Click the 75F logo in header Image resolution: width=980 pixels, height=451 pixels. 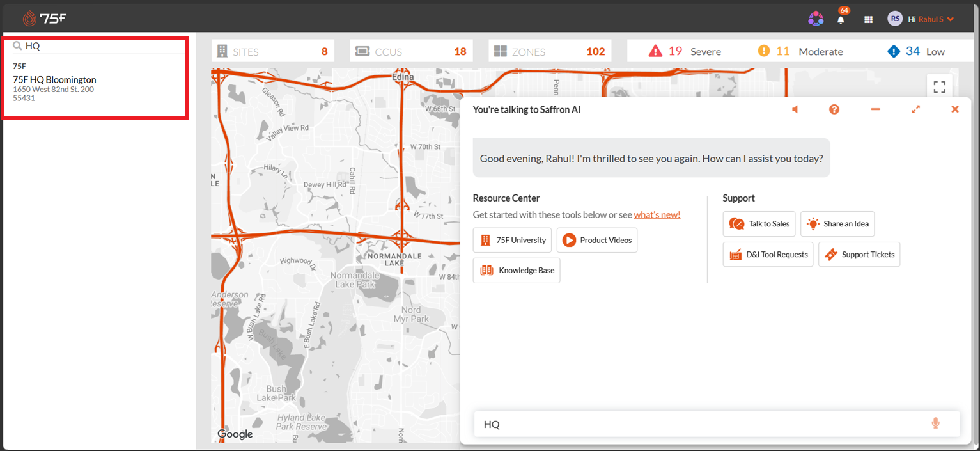pyautogui.click(x=44, y=19)
